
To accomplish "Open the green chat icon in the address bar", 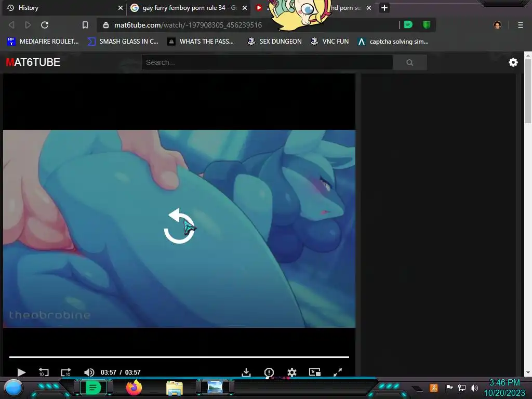I will [408, 24].
